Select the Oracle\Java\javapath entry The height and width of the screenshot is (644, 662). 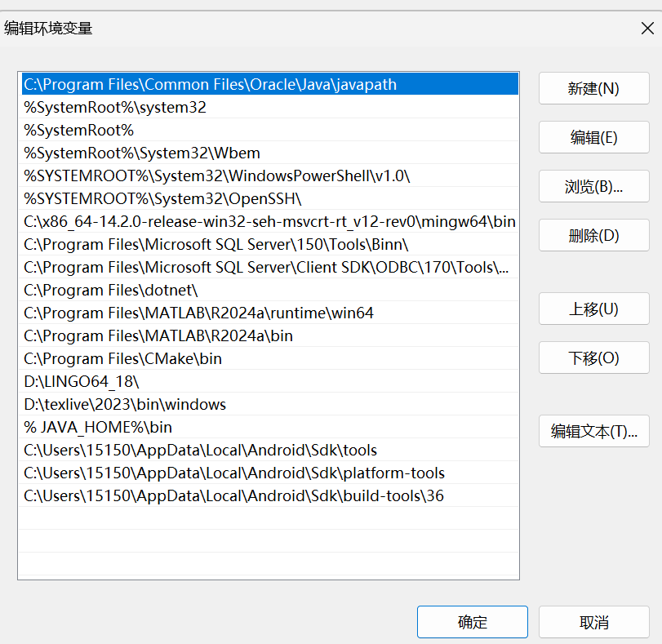270,84
